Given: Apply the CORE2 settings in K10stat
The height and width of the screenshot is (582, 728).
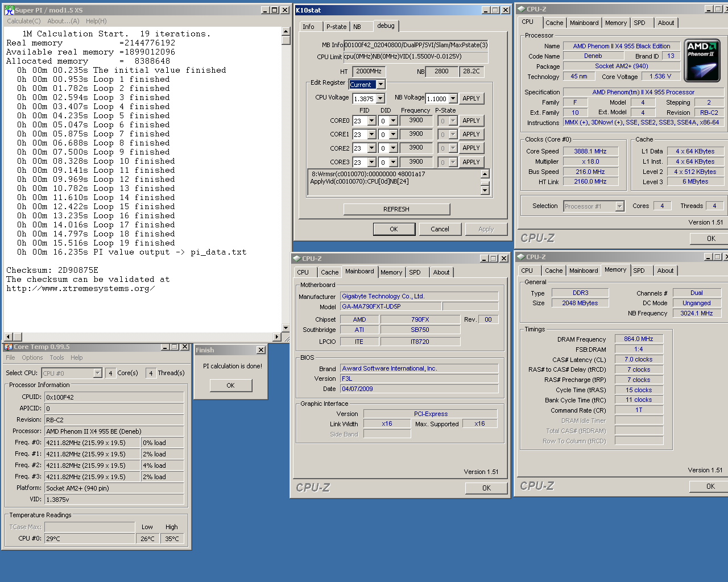Looking at the screenshot, I should 471,148.
